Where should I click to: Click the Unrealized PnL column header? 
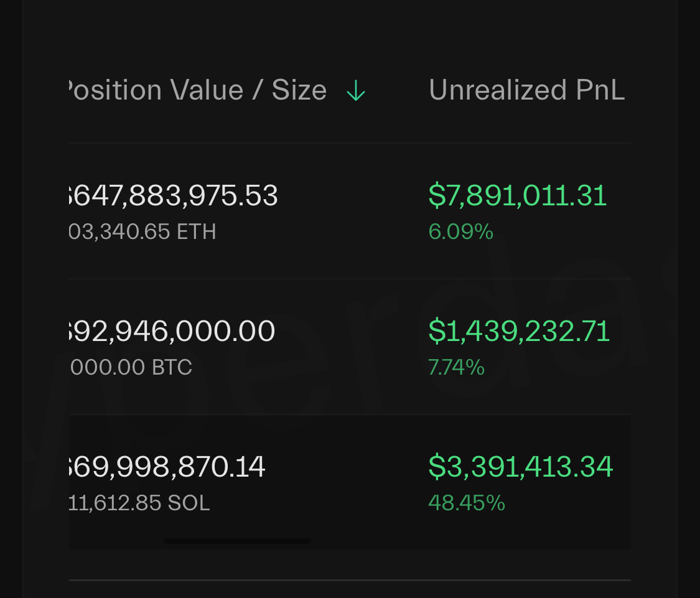pyautogui.click(x=526, y=90)
